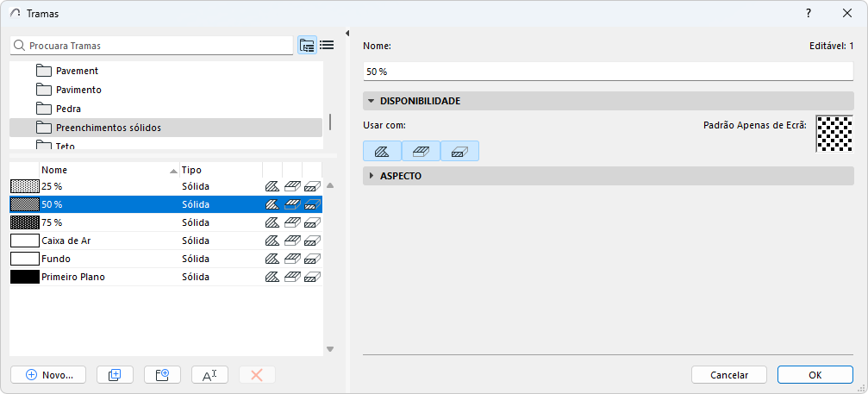Click the fill list scroll up arrow

coord(330,185)
